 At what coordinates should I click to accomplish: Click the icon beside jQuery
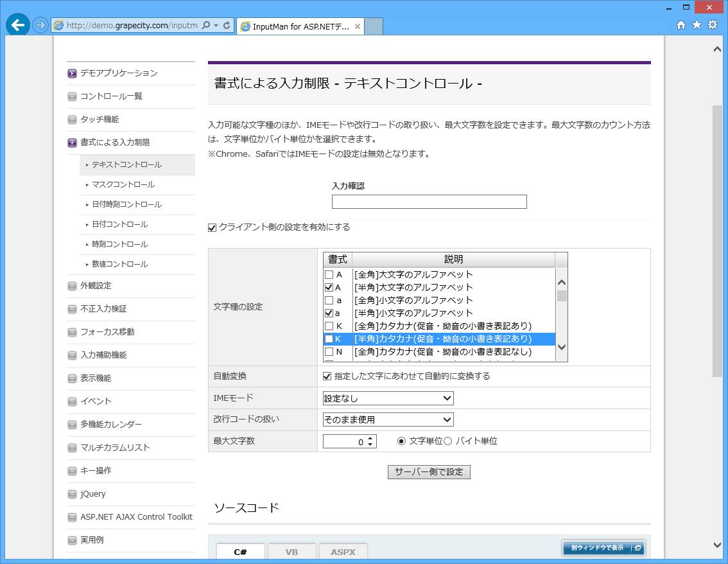pyautogui.click(x=72, y=495)
